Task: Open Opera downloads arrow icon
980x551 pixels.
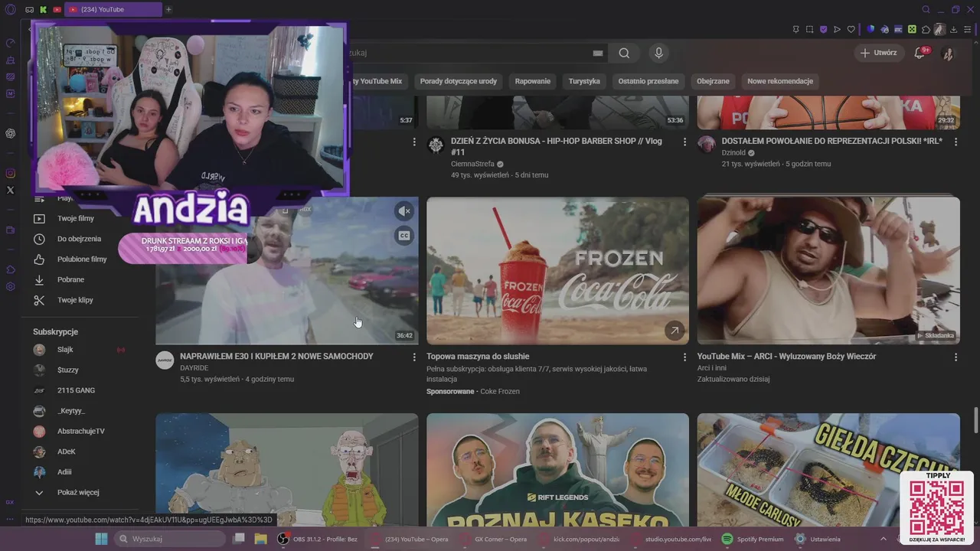Action: tap(953, 30)
